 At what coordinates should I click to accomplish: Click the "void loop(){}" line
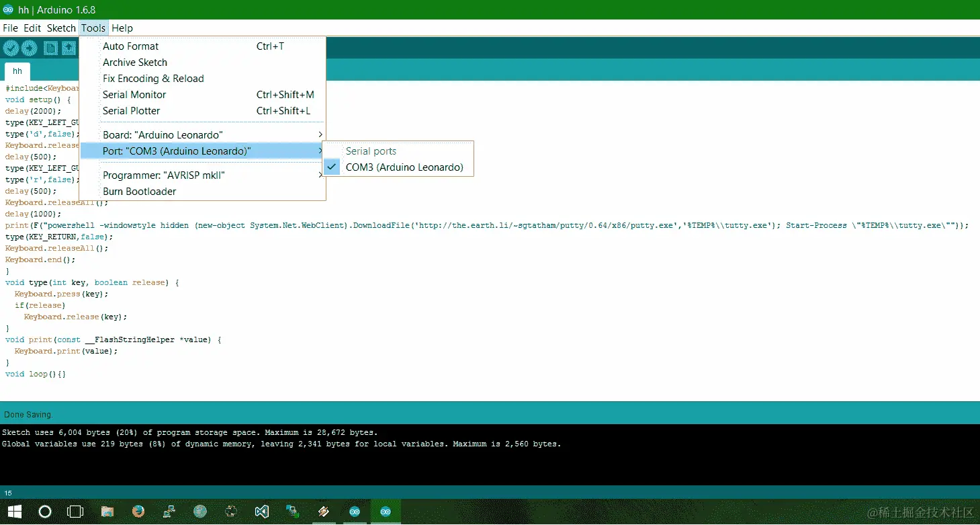pyautogui.click(x=36, y=374)
